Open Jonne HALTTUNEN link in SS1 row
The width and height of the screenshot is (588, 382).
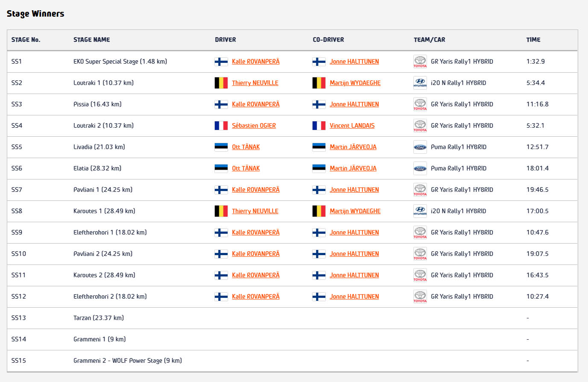354,62
